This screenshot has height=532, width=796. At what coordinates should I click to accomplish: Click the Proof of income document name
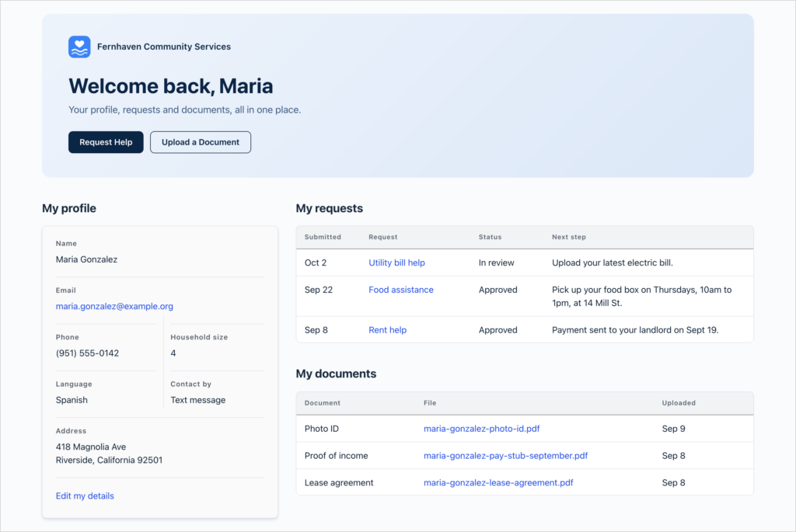tap(336, 455)
